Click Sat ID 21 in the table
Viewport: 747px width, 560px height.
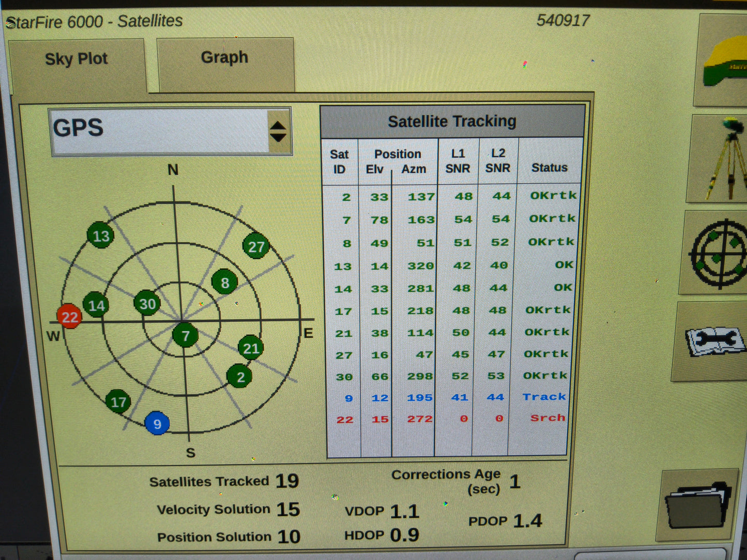click(x=343, y=334)
